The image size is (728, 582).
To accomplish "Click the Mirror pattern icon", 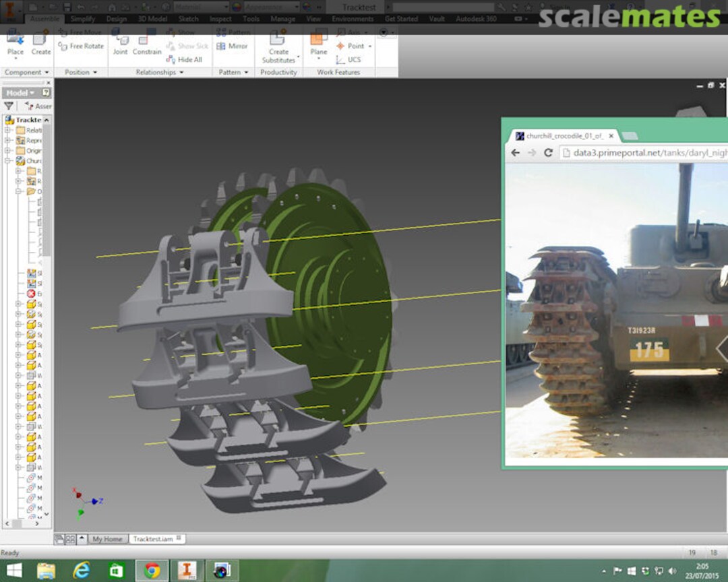I will click(x=233, y=46).
